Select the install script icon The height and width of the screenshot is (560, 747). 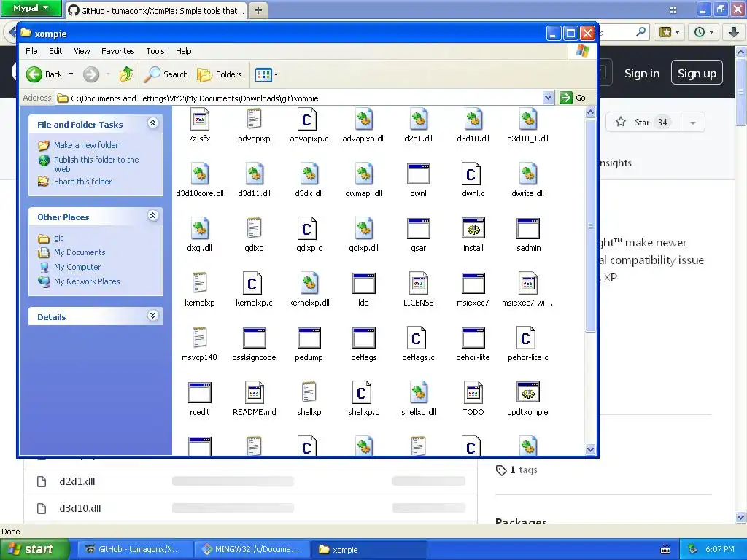473,228
